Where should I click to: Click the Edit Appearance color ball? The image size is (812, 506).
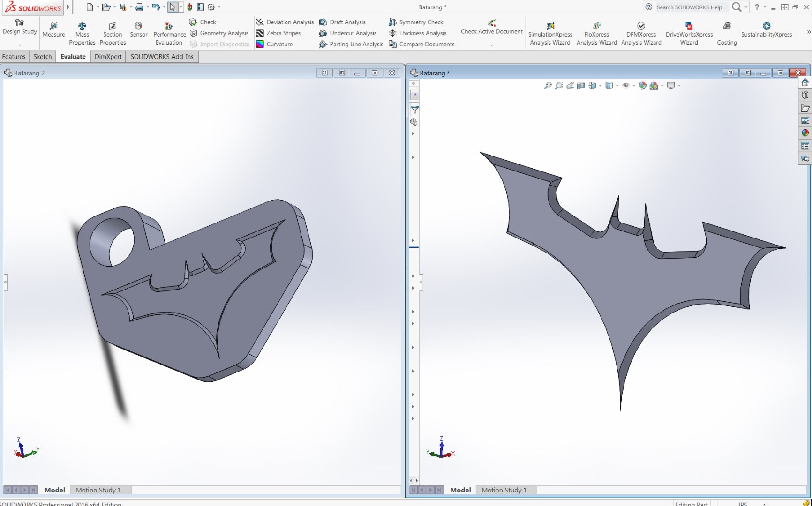[x=643, y=86]
